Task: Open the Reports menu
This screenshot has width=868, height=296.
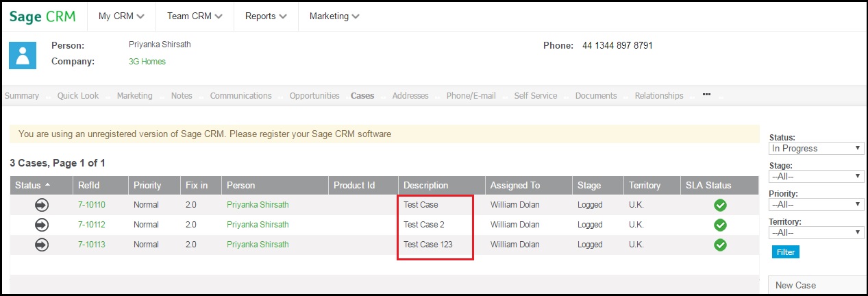Action: [x=266, y=16]
